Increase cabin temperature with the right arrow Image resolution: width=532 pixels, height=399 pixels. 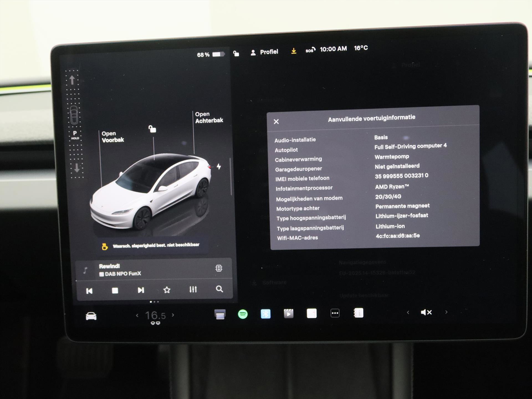point(173,315)
